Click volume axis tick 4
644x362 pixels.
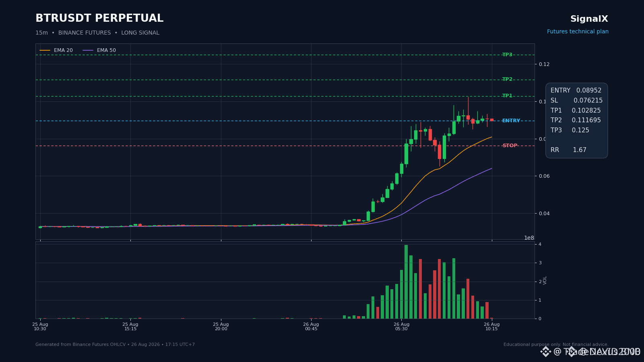click(540, 244)
